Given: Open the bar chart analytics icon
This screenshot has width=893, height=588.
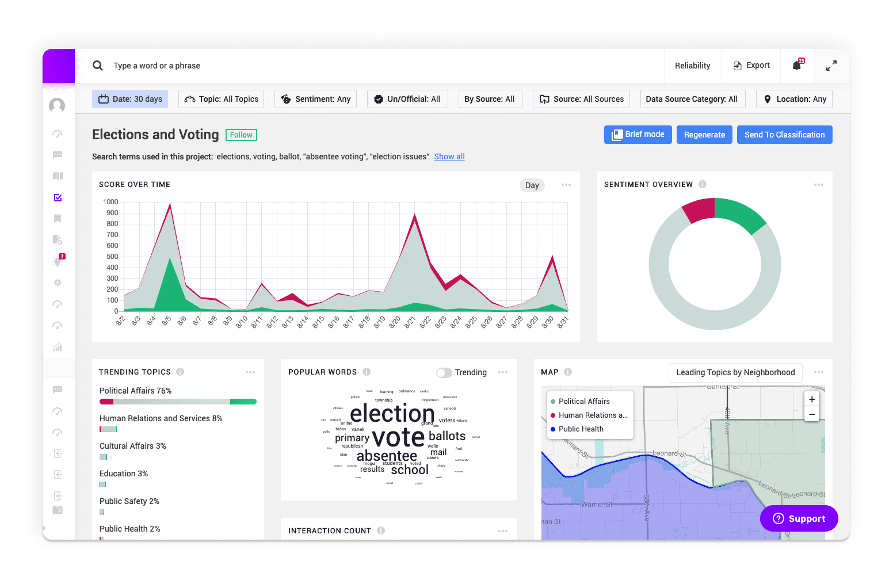Looking at the screenshot, I should click(x=58, y=347).
